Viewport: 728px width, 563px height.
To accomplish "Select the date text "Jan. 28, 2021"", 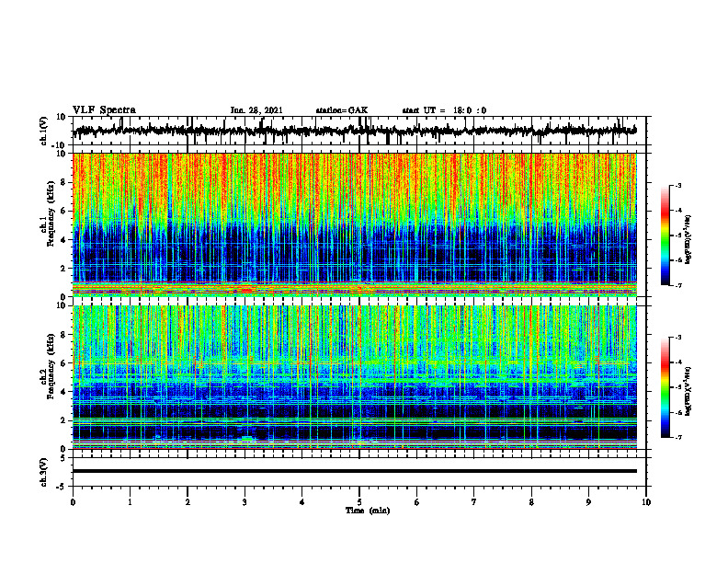I will [x=256, y=110].
